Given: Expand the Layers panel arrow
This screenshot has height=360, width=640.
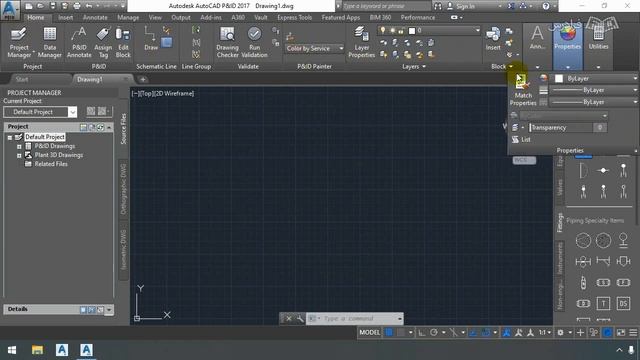Looking at the screenshot, I should coord(424,67).
